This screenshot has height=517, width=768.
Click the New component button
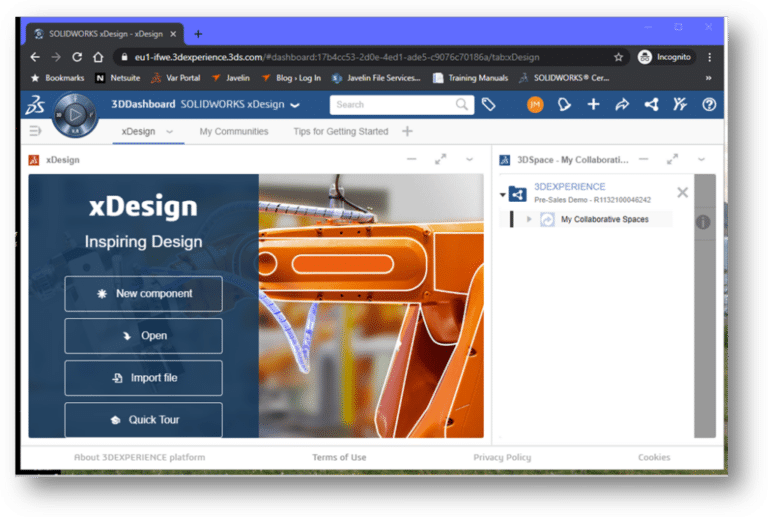click(x=143, y=294)
